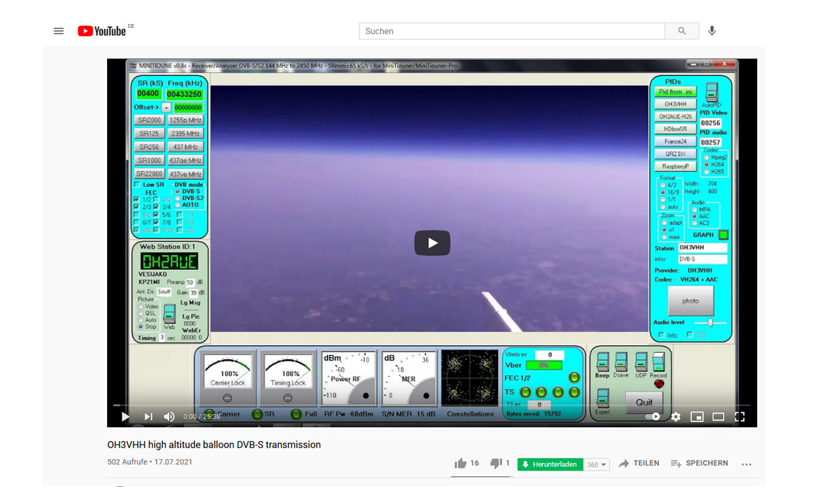Toggle the autoplay switch in the player bar

(x=653, y=417)
